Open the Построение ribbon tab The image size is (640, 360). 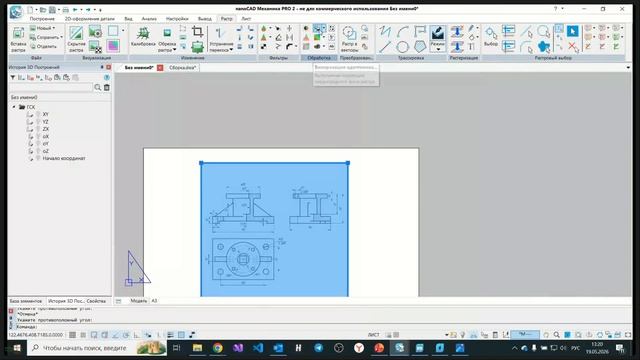click(x=42, y=19)
